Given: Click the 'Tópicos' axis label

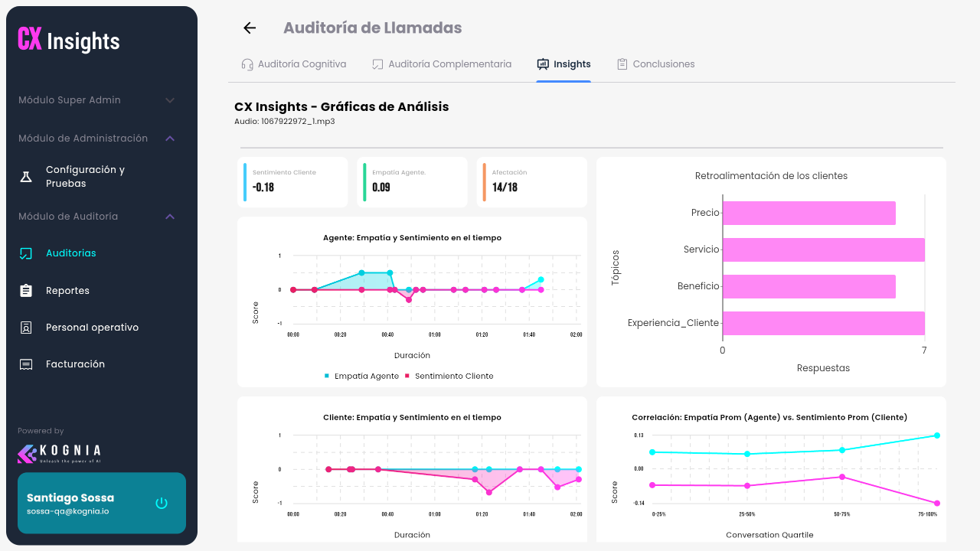Looking at the screenshot, I should coord(616,268).
